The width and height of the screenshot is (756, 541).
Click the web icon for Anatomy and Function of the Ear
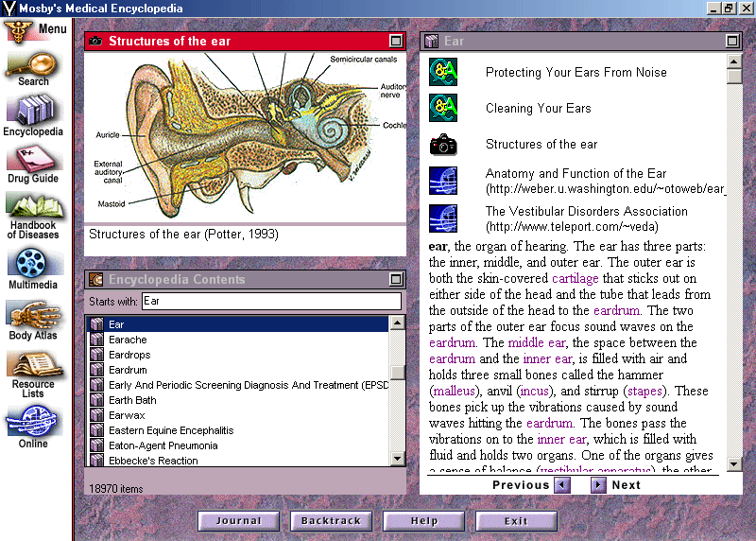(x=443, y=181)
